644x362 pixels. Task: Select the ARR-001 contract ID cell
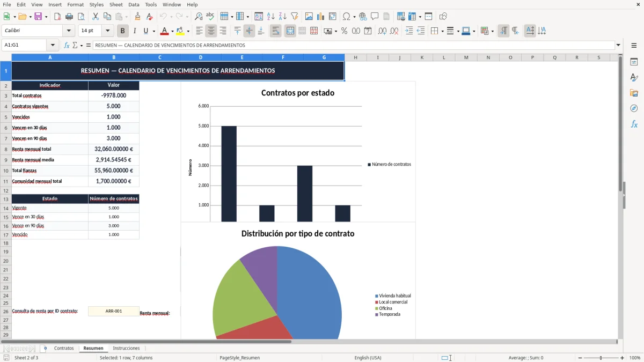114,311
